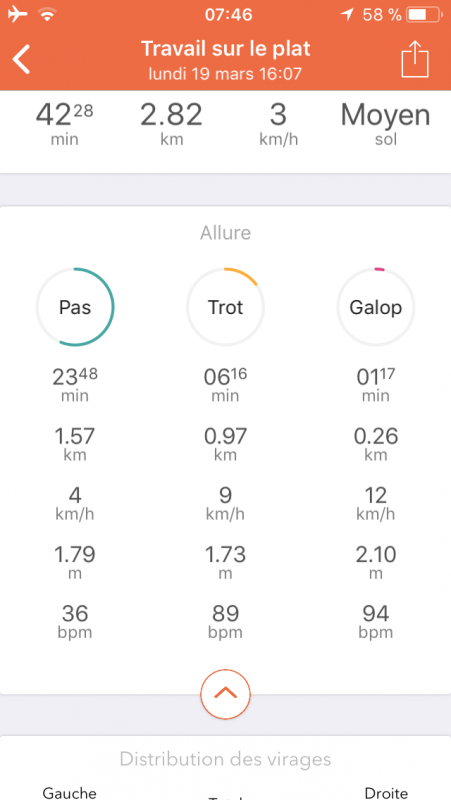Tap the back arrow in the header

[21, 59]
